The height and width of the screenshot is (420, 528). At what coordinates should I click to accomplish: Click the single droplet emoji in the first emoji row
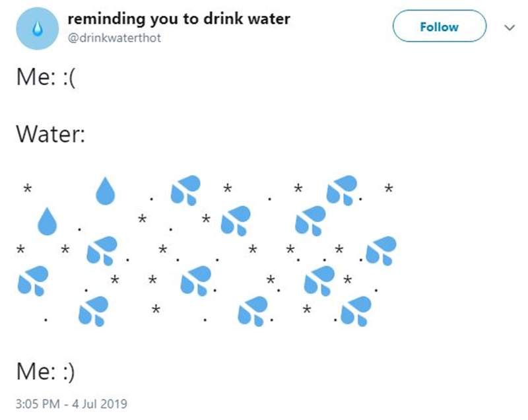click(x=106, y=190)
